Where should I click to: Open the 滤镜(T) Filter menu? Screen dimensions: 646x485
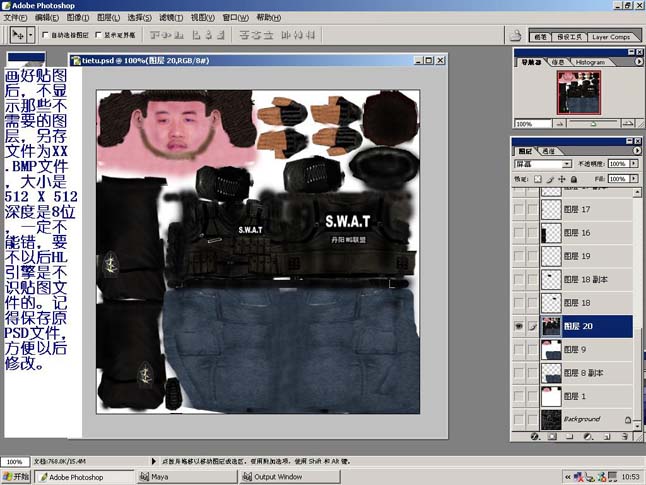click(x=171, y=18)
